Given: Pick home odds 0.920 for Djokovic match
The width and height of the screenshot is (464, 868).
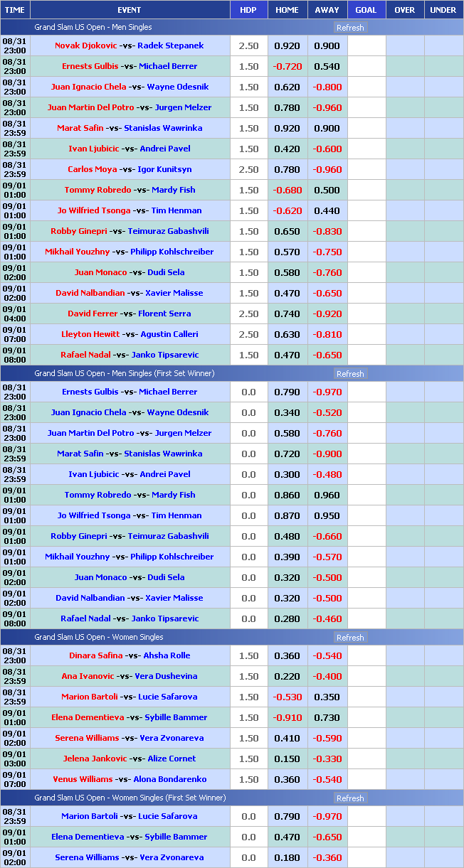Looking at the screenshot, I should (287, 45).
